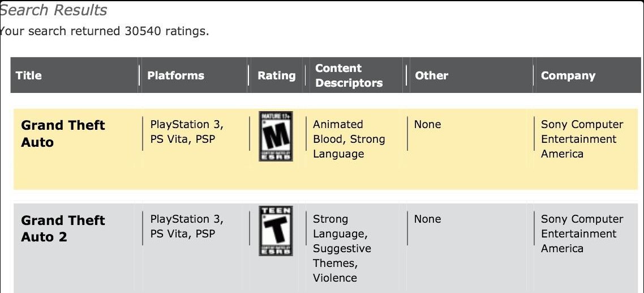Click the platforms listed for Grand Theft Auto 2

point(186,226)
